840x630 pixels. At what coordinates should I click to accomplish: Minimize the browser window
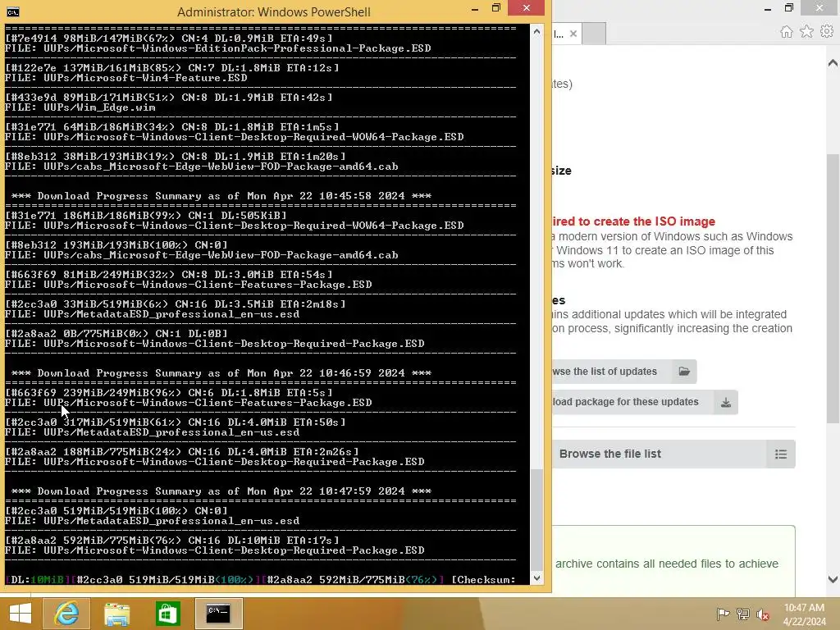(768, 8)
